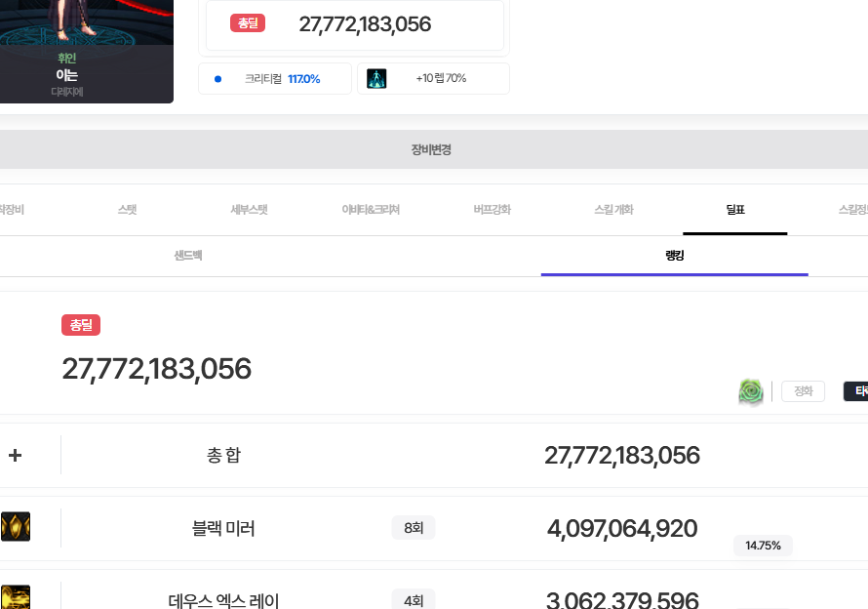Screen dimensions: 868x609
Task: Click the 14.75% damage share badge
Action: pyautogui.click(x=763, y=546)
